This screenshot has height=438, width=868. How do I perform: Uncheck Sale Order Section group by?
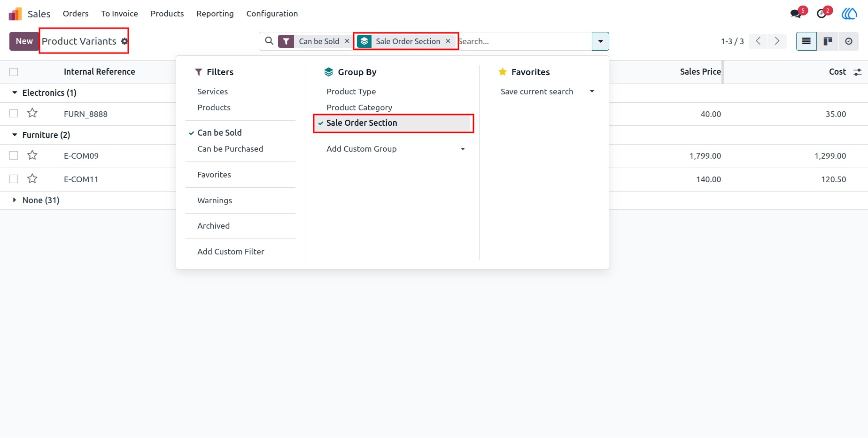[x=392, y=123]
